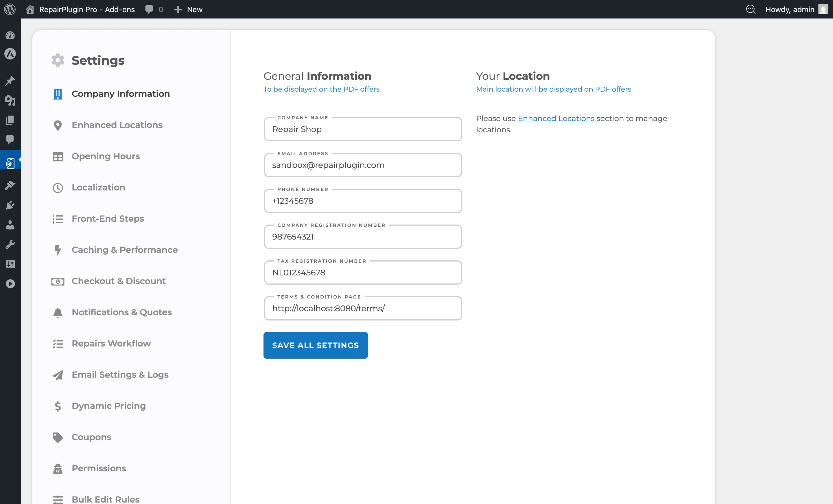This screenshot has width=833, height=504.
Task: Open the WordPress Dashboard icon in sidebar
Action: point(10,35)
